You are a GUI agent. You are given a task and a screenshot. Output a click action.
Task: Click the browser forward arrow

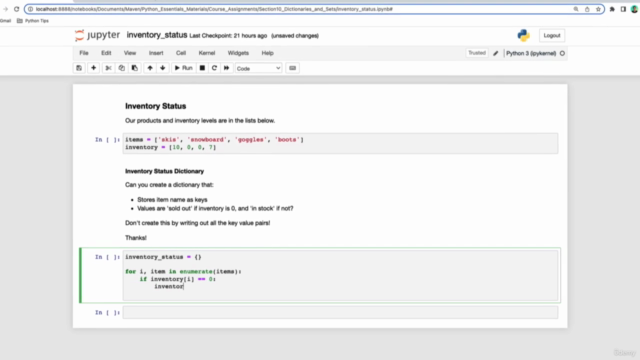click(5, 9)
